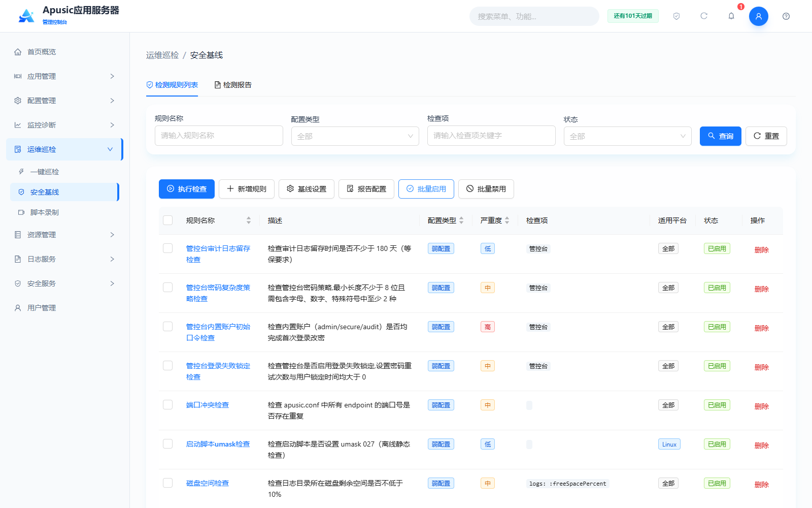The width and height of the screenshot is (812, 508).
Task: Click the Apusic logo icon
Action: [x=26, y=16]
